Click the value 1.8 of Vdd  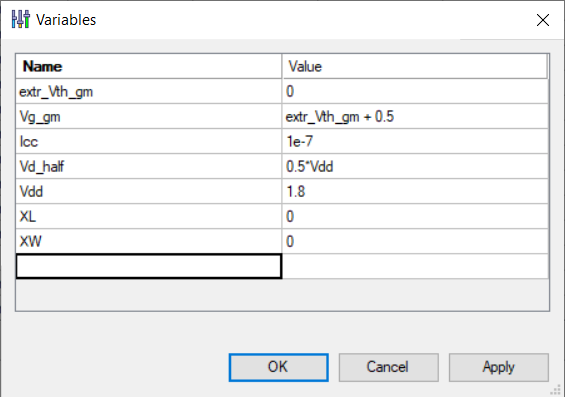(x=415, y=191)
